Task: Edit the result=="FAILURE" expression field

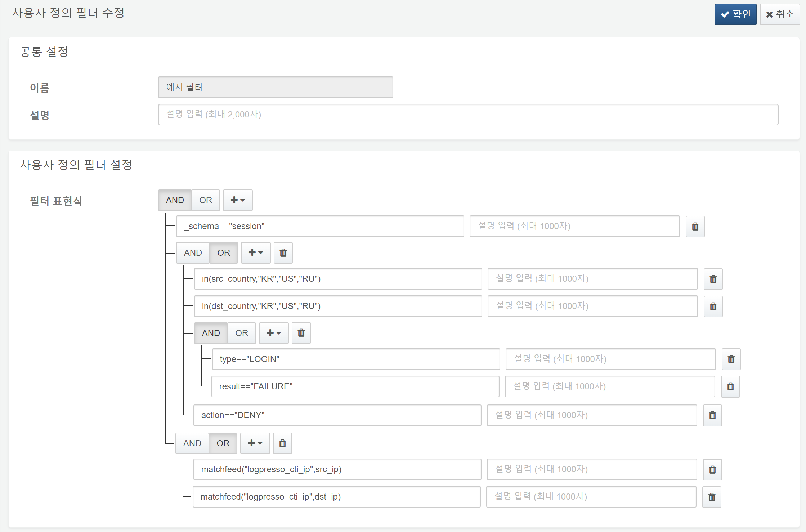Action: pos(355,386)
